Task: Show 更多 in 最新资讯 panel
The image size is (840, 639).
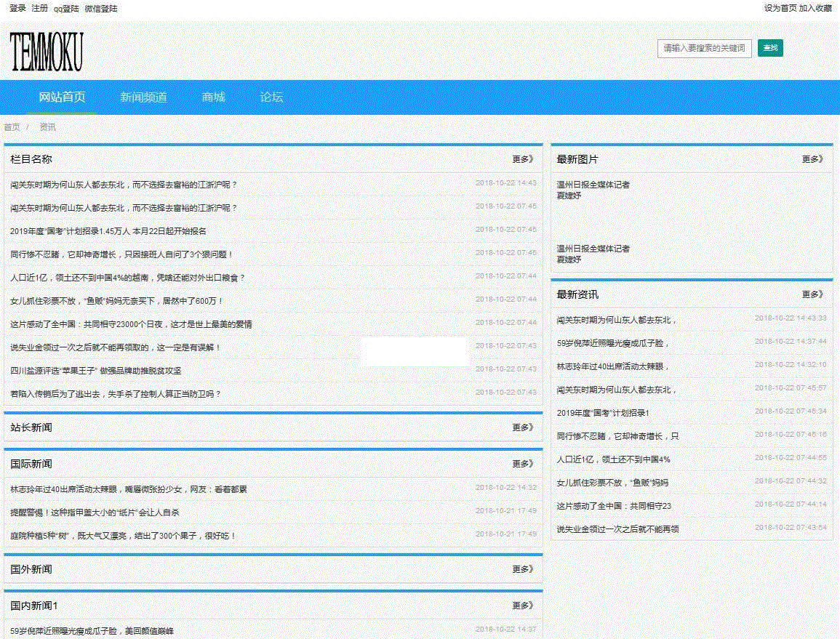Action: 812,294
